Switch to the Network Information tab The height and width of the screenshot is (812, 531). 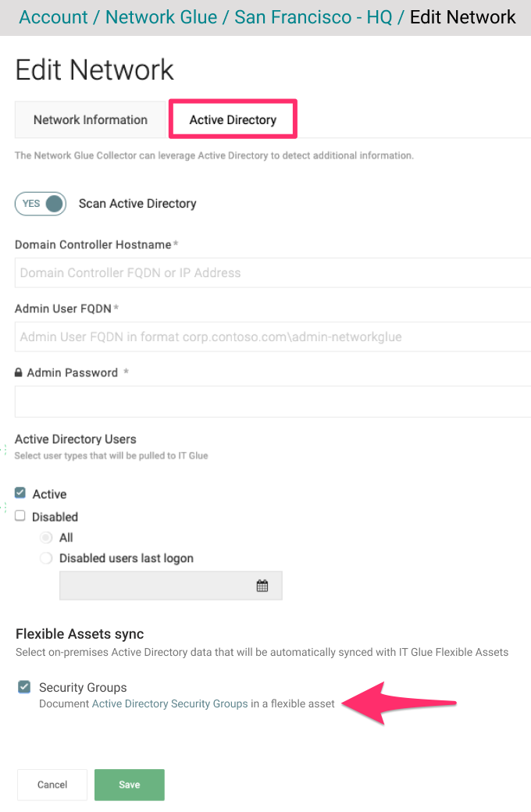[x=90, y=119]
